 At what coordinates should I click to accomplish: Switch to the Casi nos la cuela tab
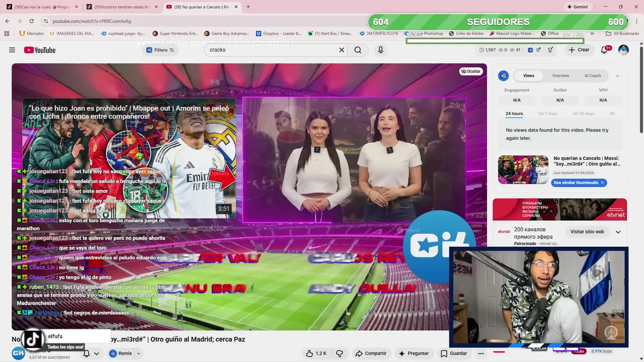pos(42,7)
